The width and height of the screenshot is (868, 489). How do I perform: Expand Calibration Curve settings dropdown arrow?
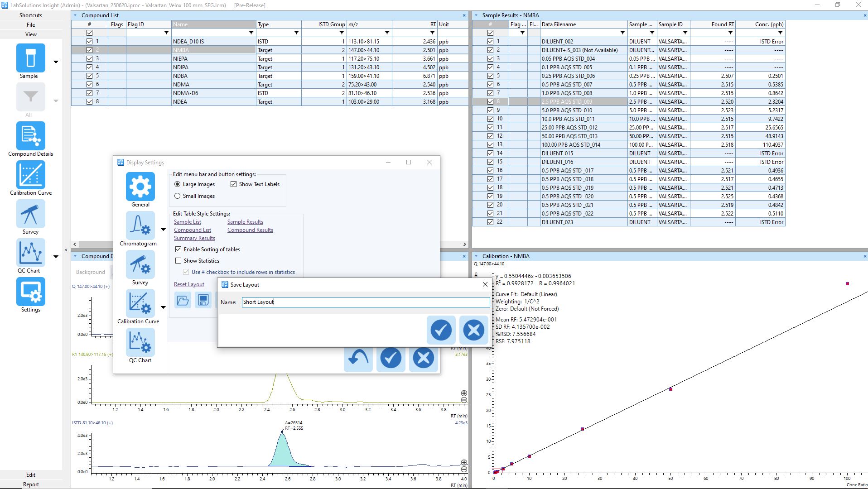(x=164, y=307)
